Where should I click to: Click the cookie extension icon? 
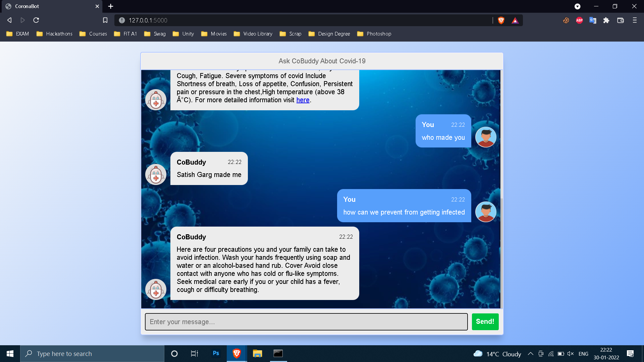pos(566,20)
